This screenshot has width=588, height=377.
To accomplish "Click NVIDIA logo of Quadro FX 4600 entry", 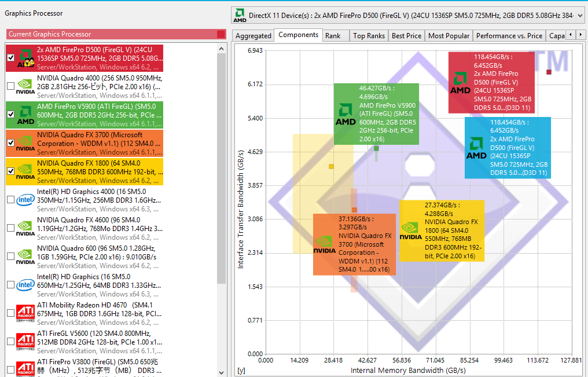I will click(25, 228).
